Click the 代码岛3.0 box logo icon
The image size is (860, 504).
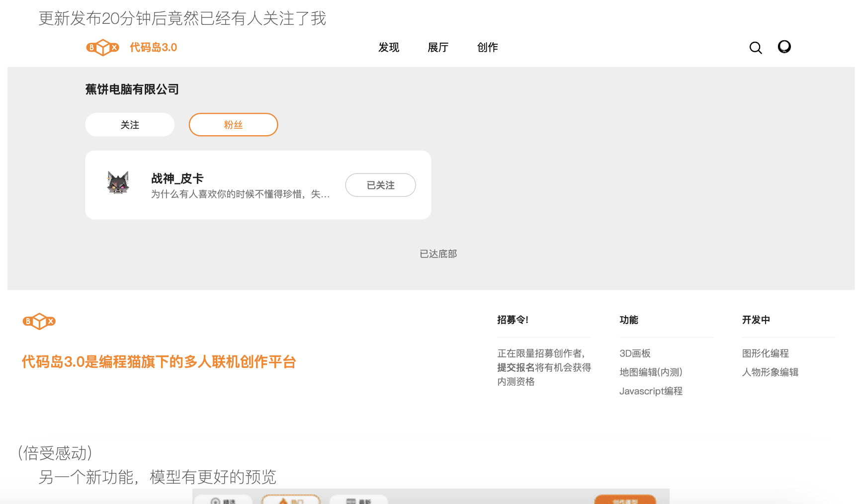point(102,47)
